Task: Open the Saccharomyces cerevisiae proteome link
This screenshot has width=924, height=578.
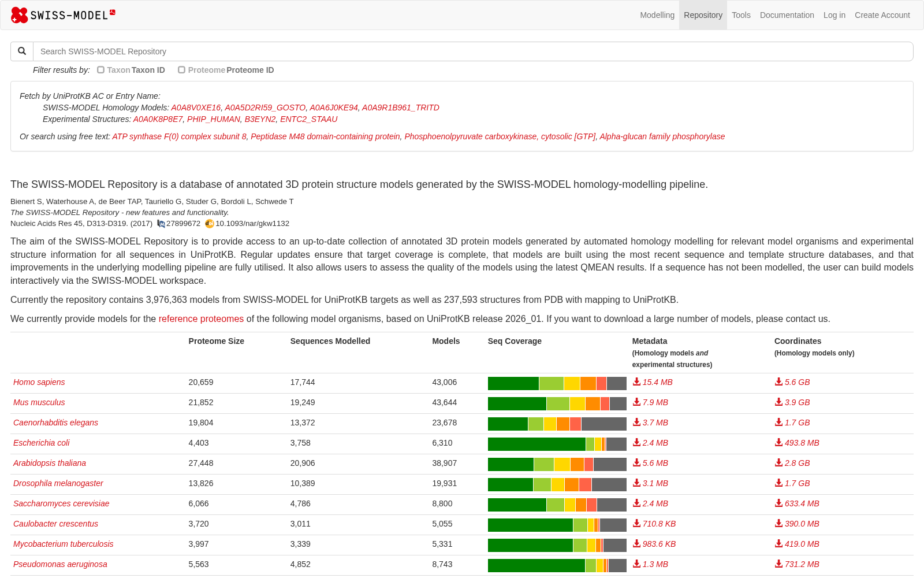Action: tap(61, 503)
